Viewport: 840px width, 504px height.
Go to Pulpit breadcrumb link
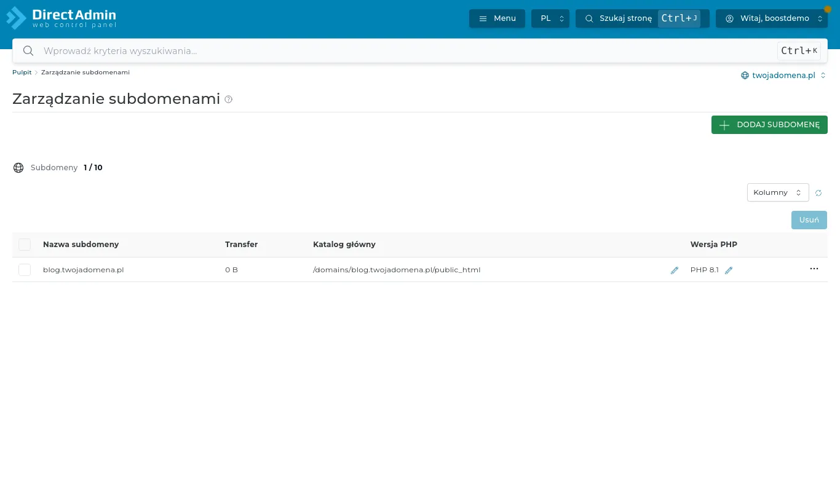click(22, 73)
